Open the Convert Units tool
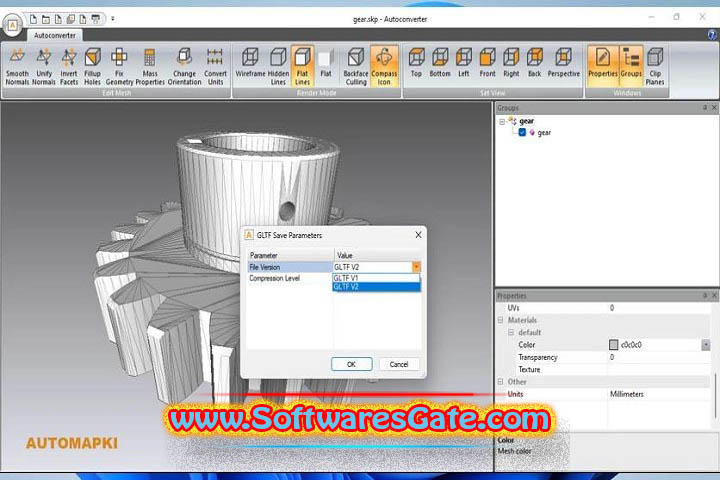Viewport: 720px width, 480px height. [x=215, y=66]
